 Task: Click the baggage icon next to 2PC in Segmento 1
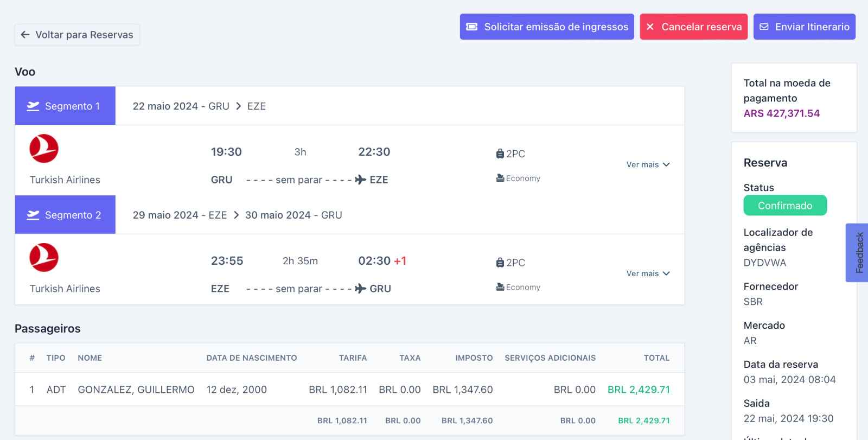(x=500, y=154)
